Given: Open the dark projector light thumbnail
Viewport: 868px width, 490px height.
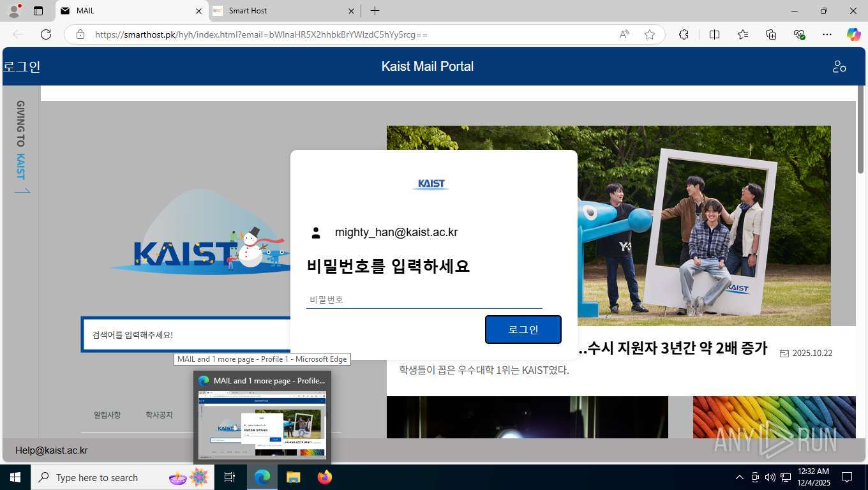Looking at the screenshot, I should tap(527, 417).
